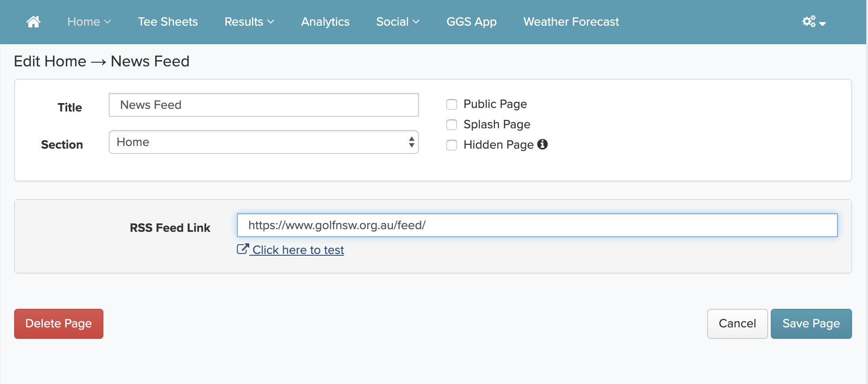Focus the Title input field

264,105
